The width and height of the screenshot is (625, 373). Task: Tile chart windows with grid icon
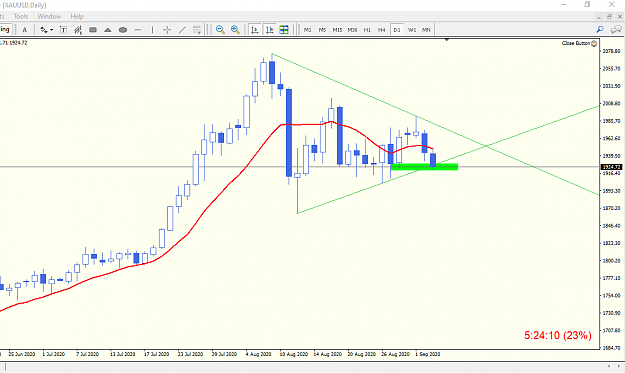284,30
